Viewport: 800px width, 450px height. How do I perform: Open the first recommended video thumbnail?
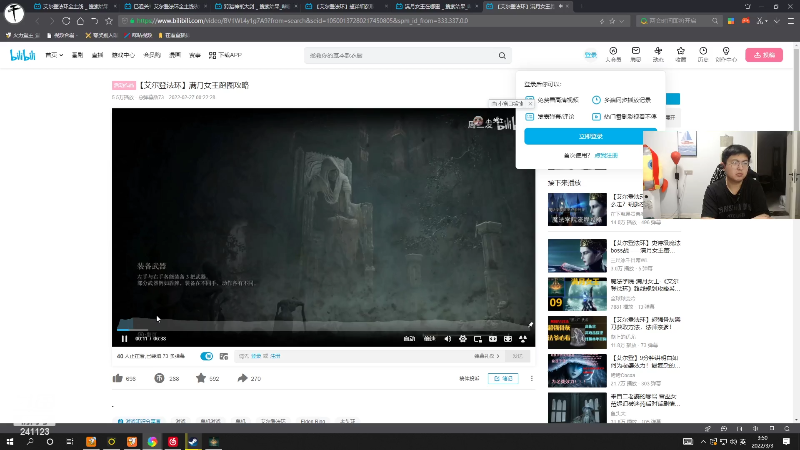[x=577, y=209]
